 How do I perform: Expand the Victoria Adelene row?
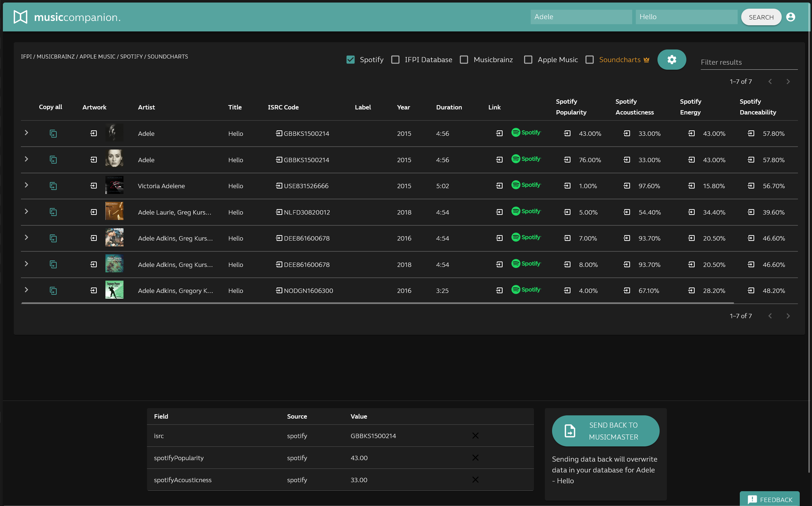(x=26, y=185)
